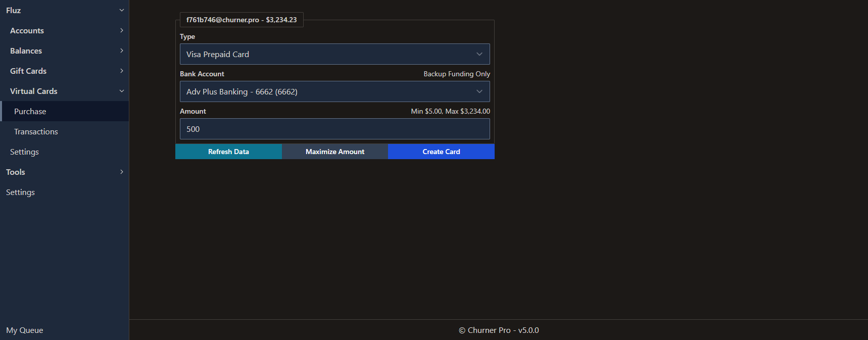The image size is (868, 340).
Task: Expand the Tools section arrow
Action: (121, 172)
